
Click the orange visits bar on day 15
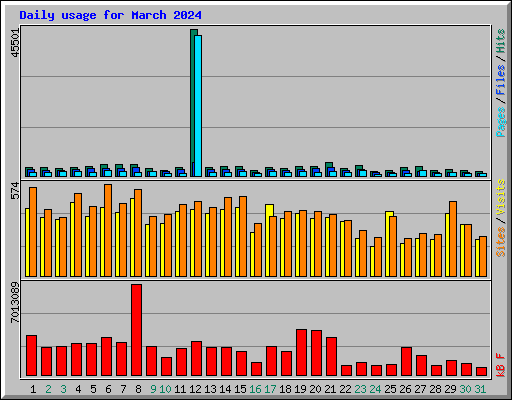pyautogui.click(x=243, y=236)
